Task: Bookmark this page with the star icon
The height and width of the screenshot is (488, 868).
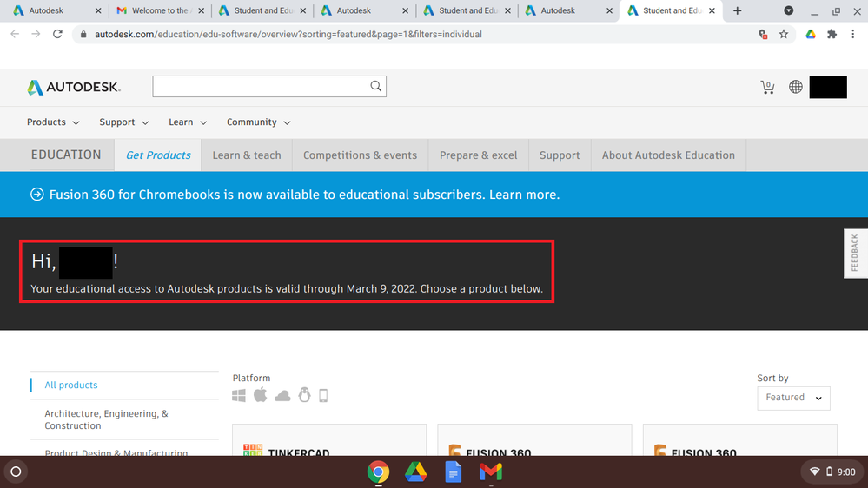Action: 784,35
